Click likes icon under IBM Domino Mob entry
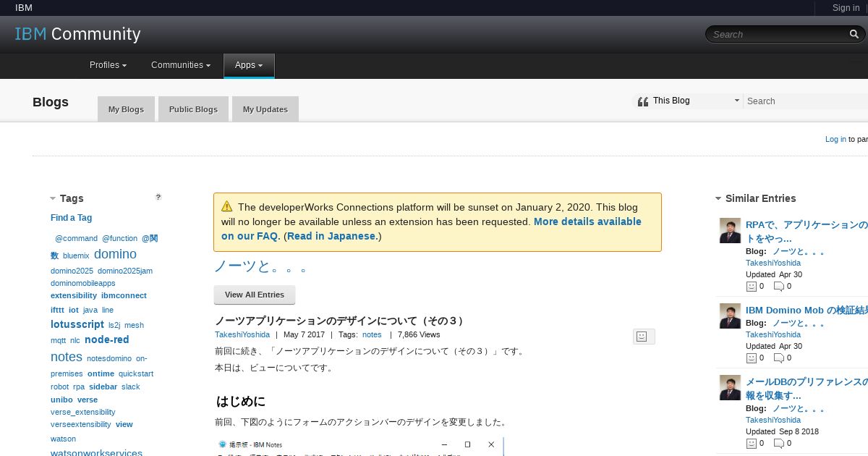Image resolution: width=868 pixels, height=456 pixels. click(751, 358)
